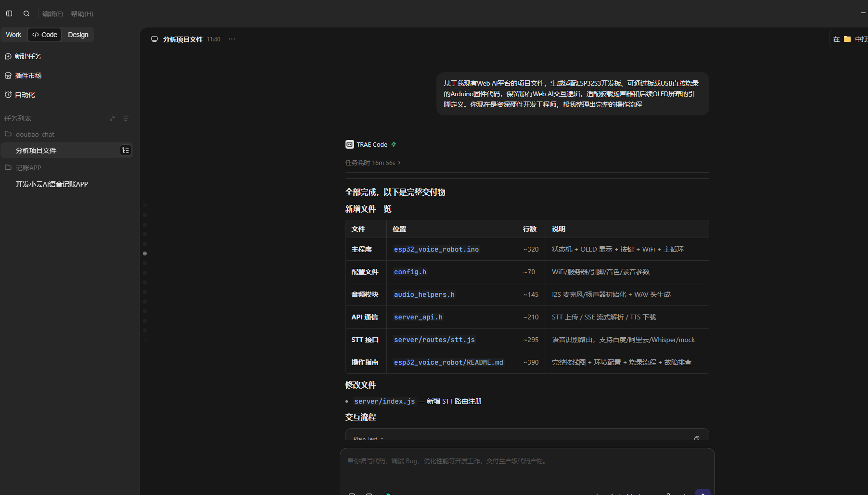Click the ~210 line count cell

pyautogui.click(x=531, y=317)
